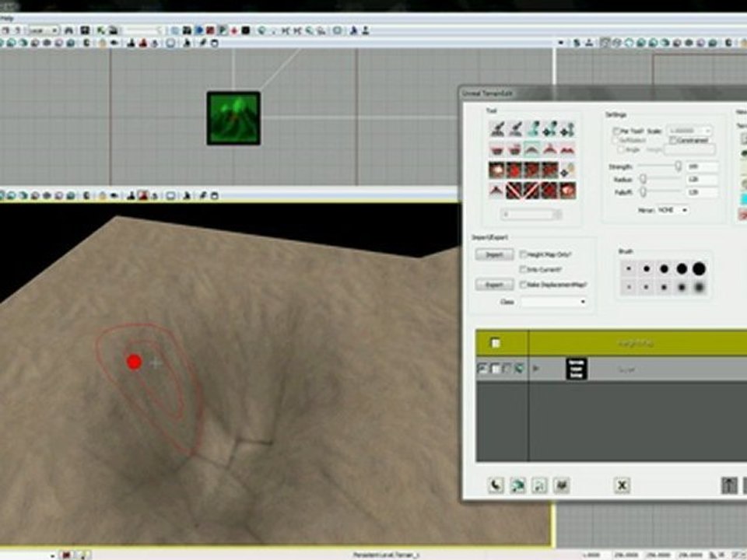747x560 pixels.
Task: Toggle the Constrained checkbox
Action: [x=673, y=140]
